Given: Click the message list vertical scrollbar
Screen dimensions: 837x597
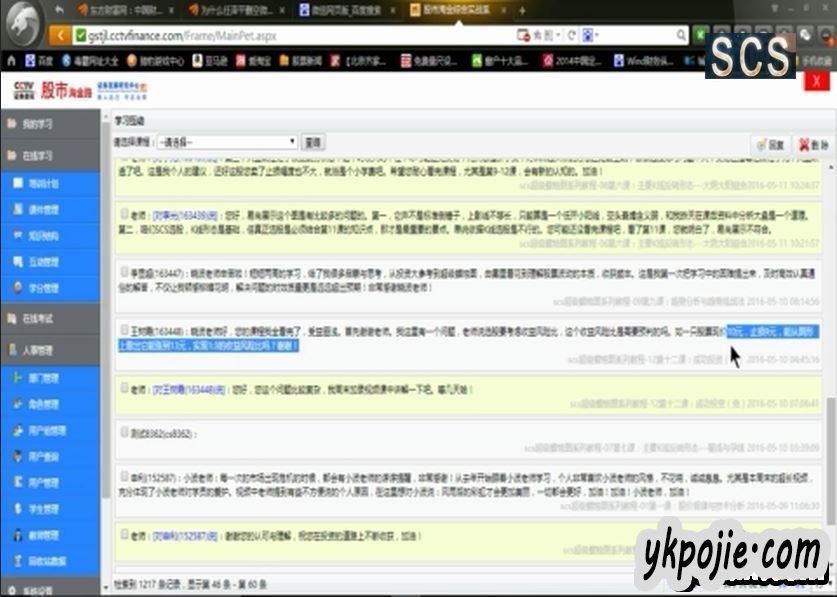Looking at the screenshot, I should pyautogui.click(x=829, y=420).
